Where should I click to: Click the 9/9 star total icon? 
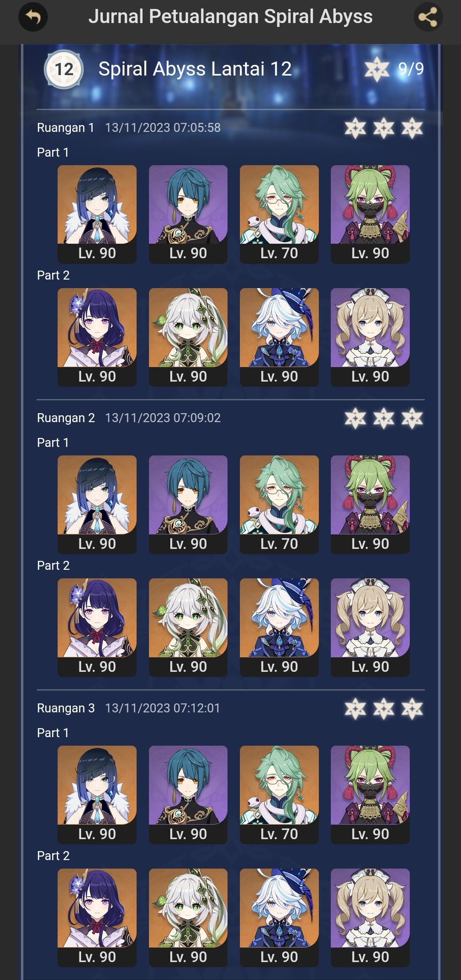coord(377,69)
